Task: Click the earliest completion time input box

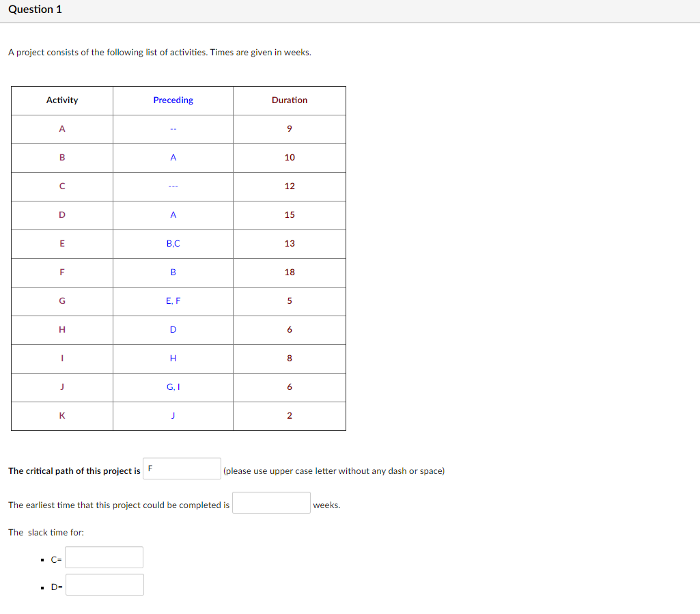Action: click(270, 503)
